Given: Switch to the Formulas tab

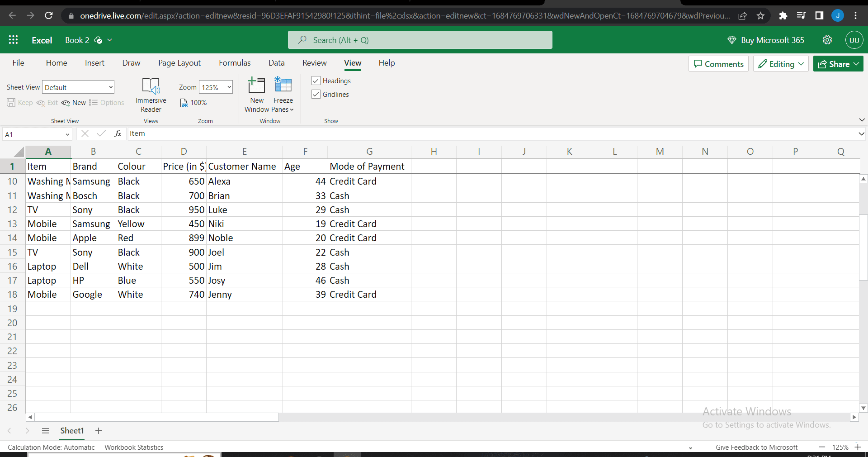Looking at the screenshot, I should [x=235, y=63].
